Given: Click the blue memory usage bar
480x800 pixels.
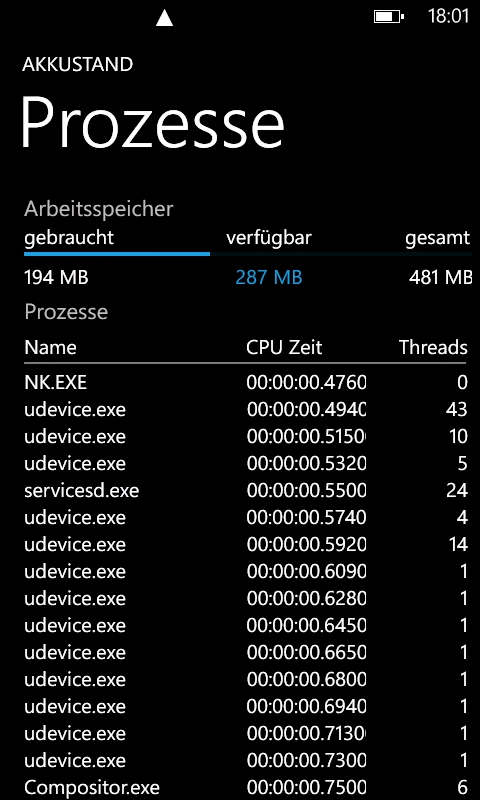Looking at the screenshot, I should coord(117,254).
